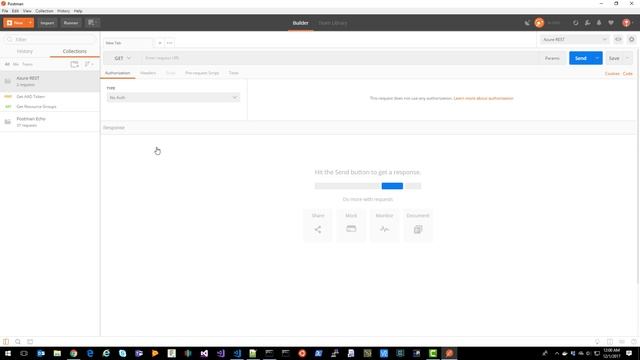Open the Code link

point(628,74)
